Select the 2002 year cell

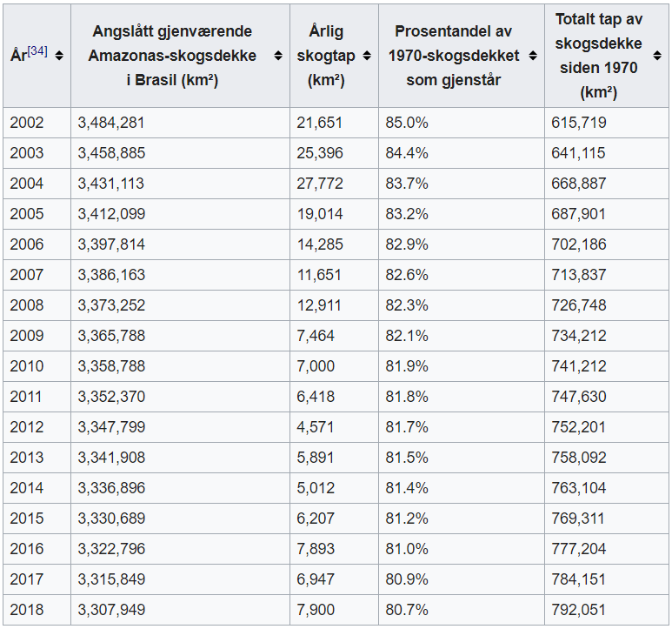click(26, 123)
